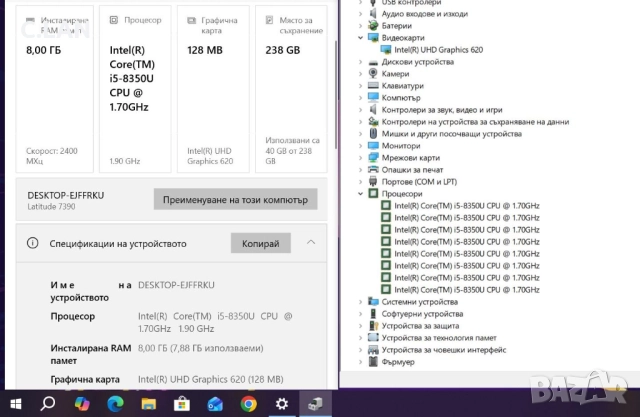
Task: Click the Батерии device icon
Action: 373,26
